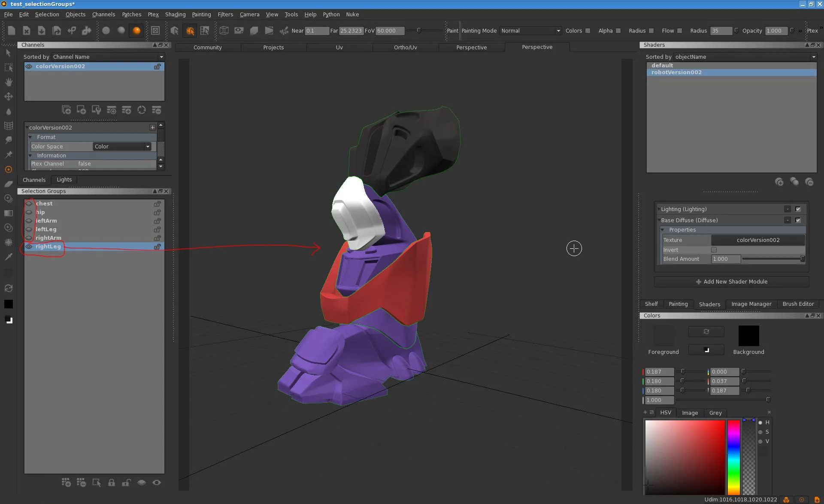The width and height of the screenshot is (824, 504).
Task: Collapse the Information section
Action: (30, 156)
